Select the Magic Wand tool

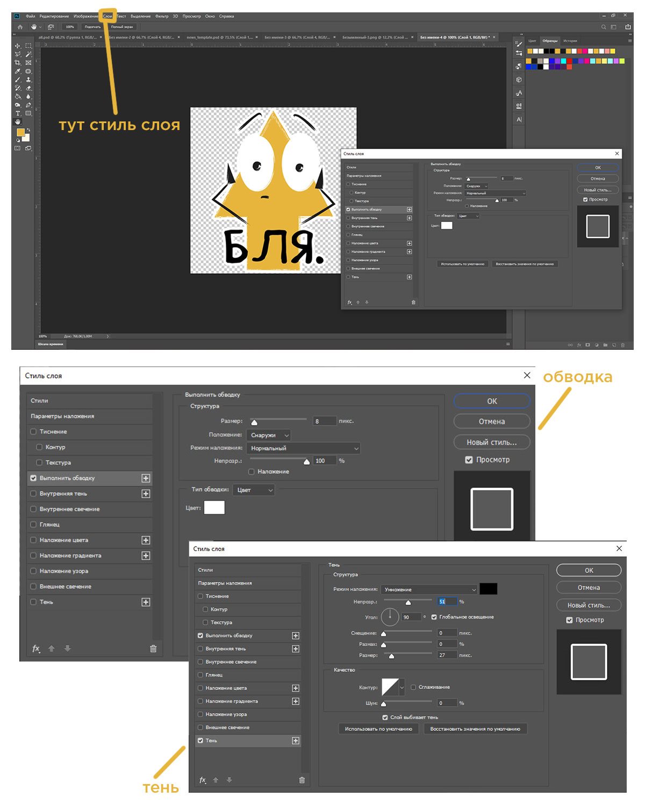[28, 54]
